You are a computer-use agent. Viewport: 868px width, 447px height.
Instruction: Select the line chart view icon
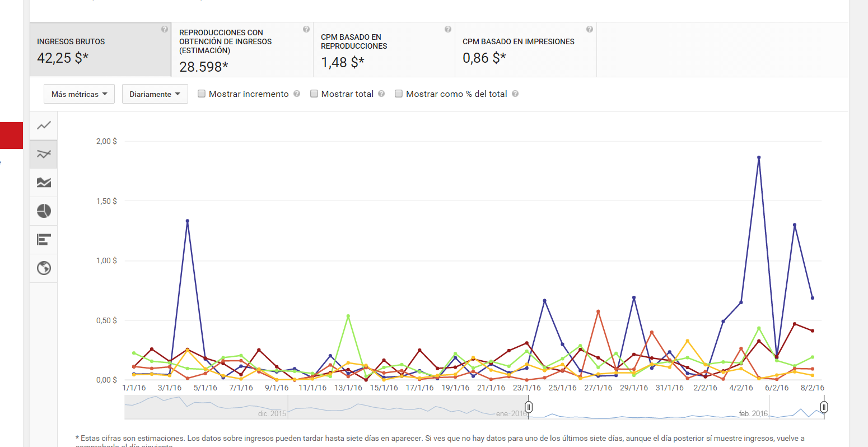(x=44, y=125)
